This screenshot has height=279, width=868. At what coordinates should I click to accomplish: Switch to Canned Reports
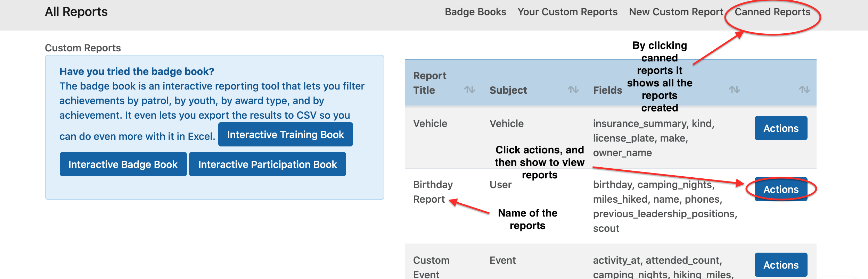pos(772,12)
